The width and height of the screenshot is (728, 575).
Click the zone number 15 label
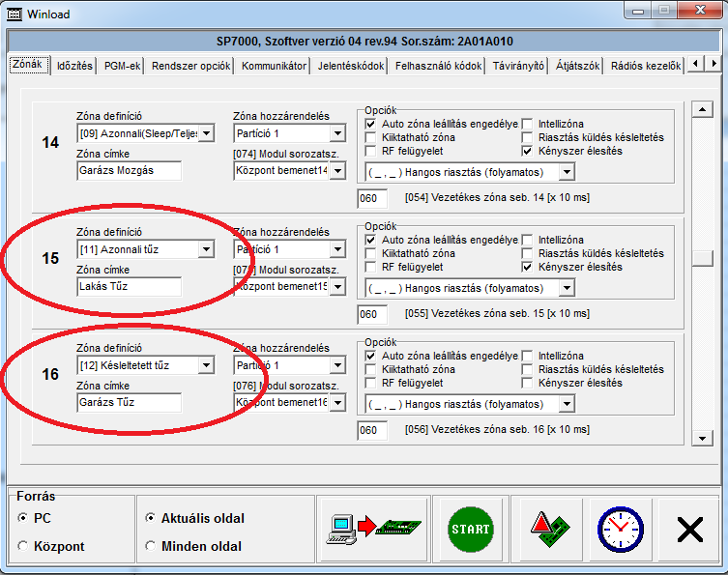(x=50, y=258)
